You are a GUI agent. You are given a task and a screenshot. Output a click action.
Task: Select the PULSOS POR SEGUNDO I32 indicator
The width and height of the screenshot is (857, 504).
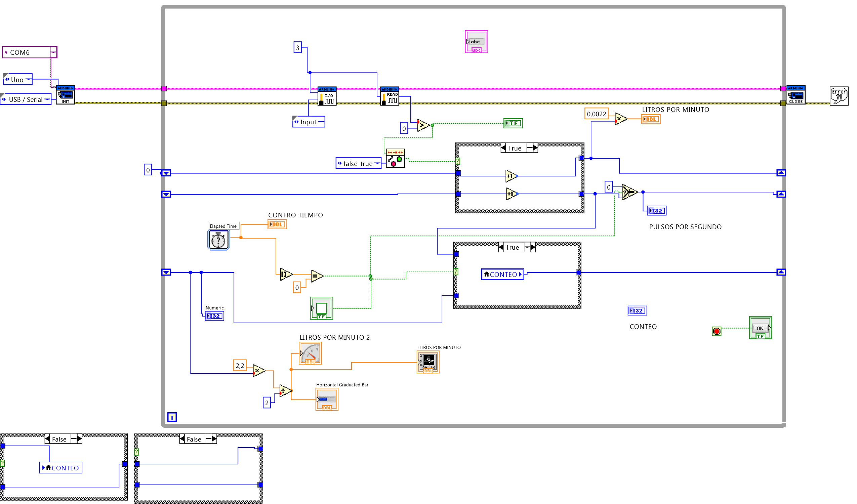point(657,211)
